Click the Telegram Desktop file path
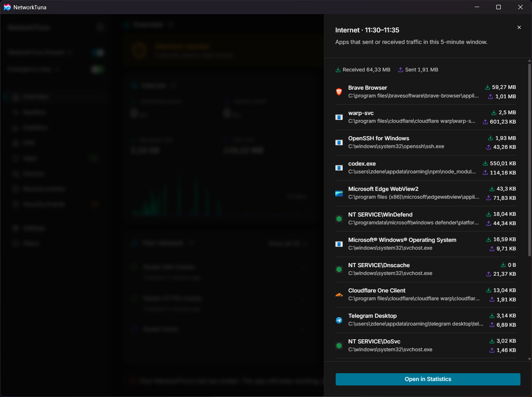 tap(416, 324)
